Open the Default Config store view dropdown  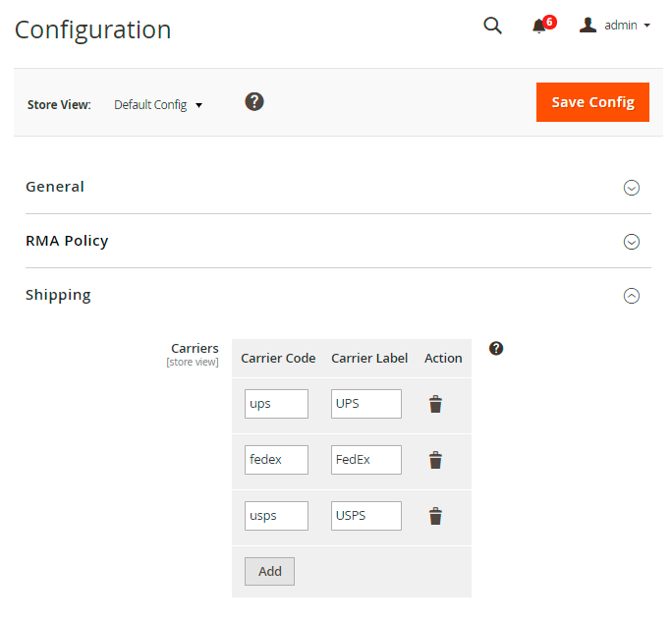pos(158,104)
